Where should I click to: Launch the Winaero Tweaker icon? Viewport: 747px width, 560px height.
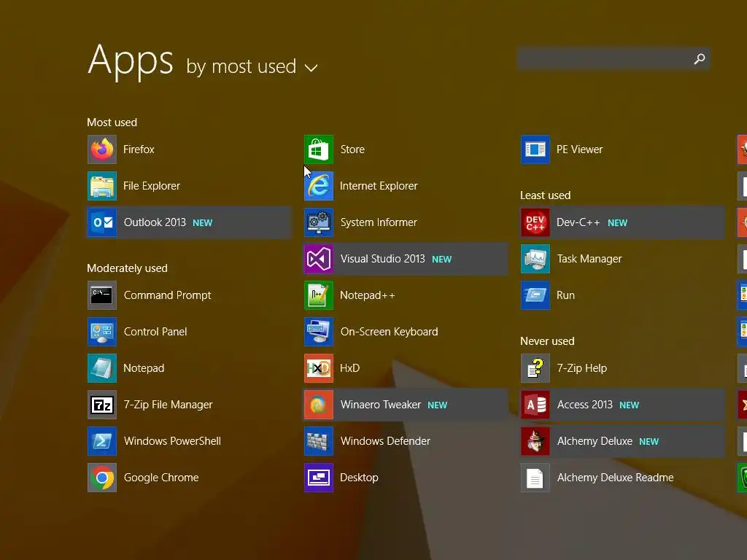(319, 405)
